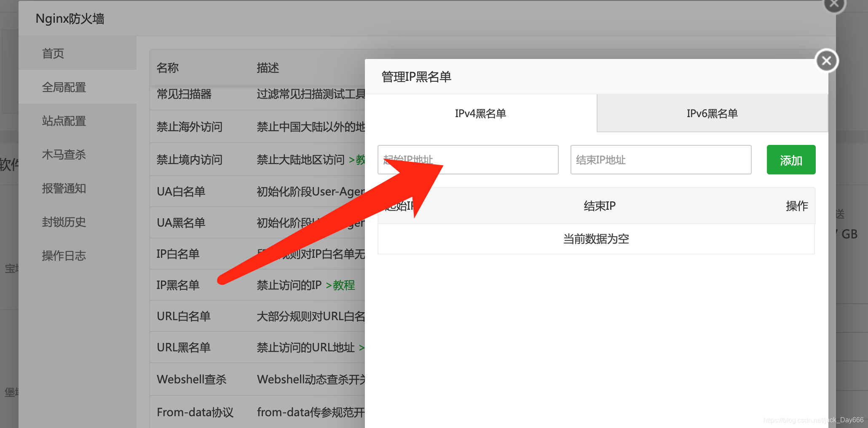Select the 禁止境内访问 row name
Image resolution: width=868 pixels, height=428 pixels.
click(189, 160)
